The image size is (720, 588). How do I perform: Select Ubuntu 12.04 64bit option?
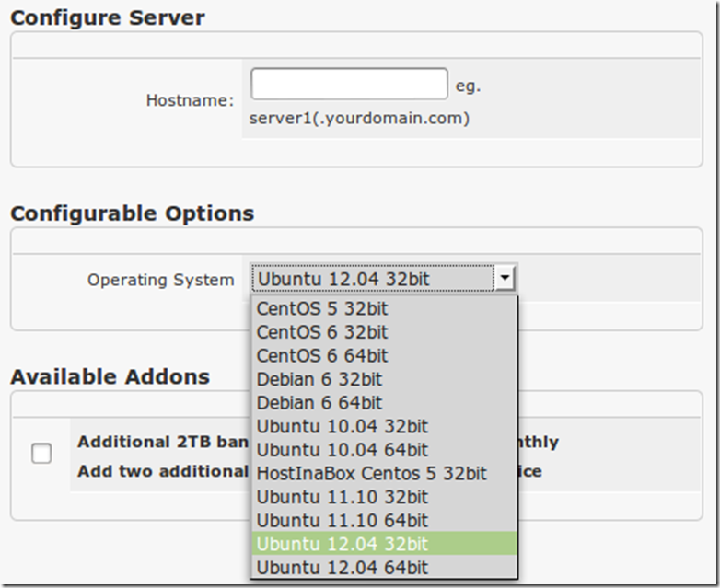384,568
